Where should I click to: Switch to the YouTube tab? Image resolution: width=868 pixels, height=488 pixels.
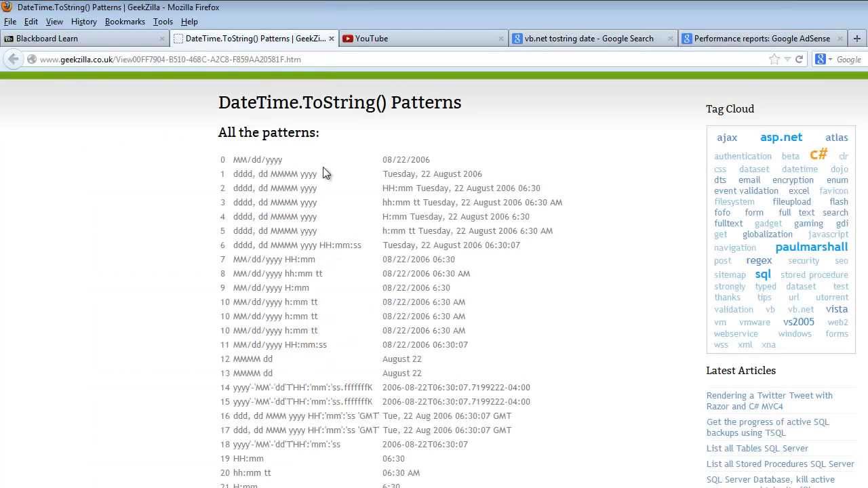click(x=423, y=39)
